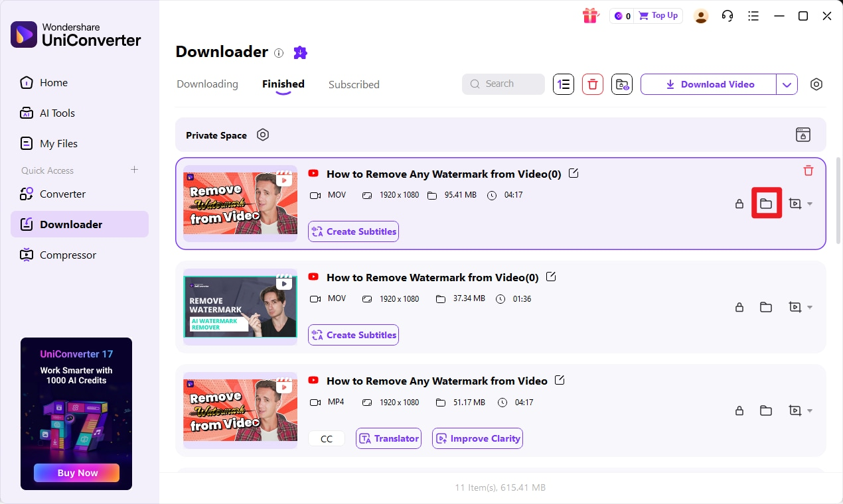843x504 pixels.
Task: Open the hamburger menu in title bar
Action: [753, 16]
